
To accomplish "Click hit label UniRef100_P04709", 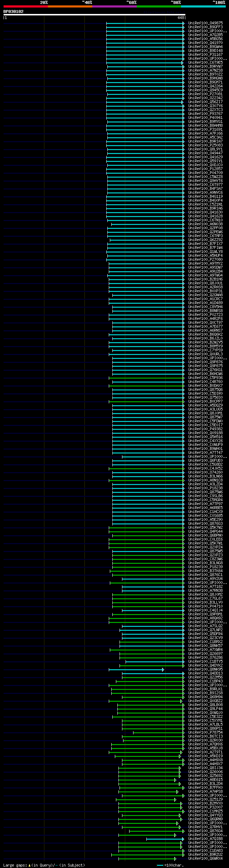I will pyautogui.click(x=205, y=173).
